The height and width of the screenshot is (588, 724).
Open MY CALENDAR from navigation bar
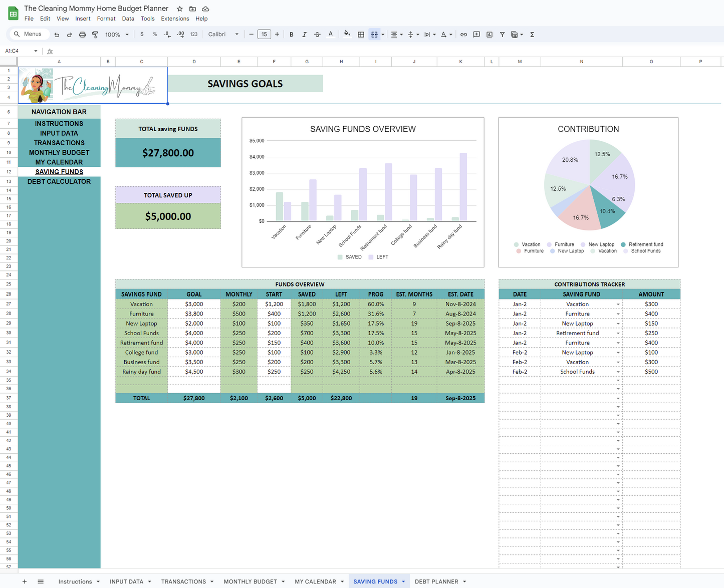pyautogui.click(x=59, y=162)
